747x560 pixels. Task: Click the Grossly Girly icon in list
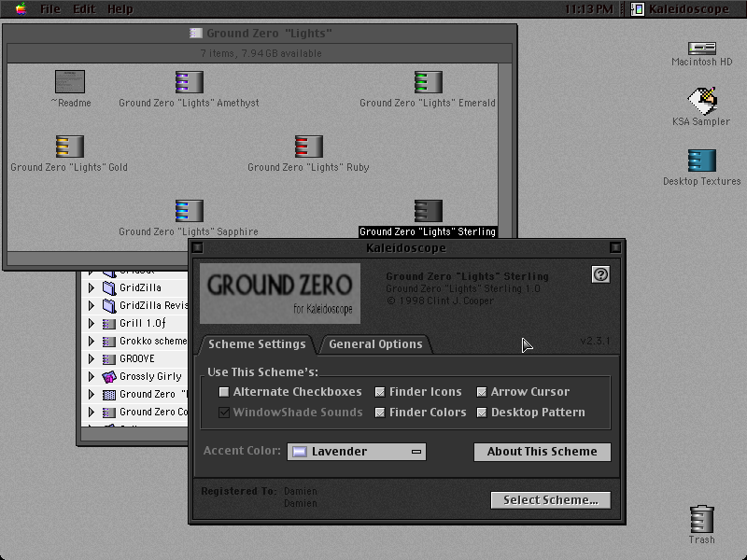[x=109, y=377]
